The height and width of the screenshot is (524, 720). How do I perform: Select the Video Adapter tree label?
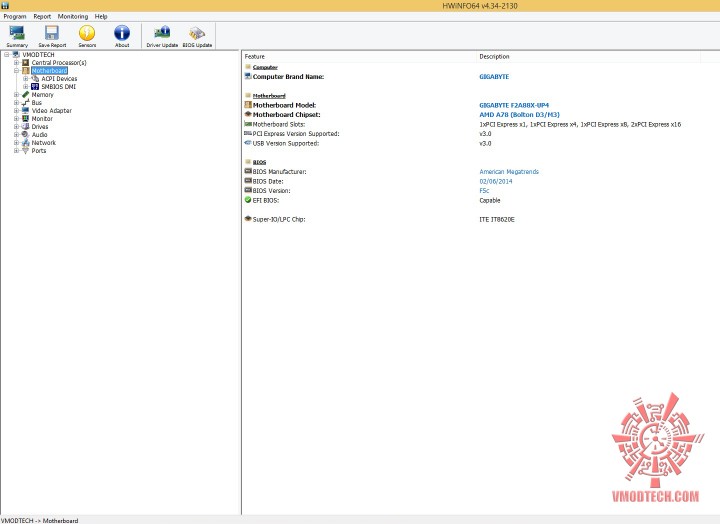51,111
